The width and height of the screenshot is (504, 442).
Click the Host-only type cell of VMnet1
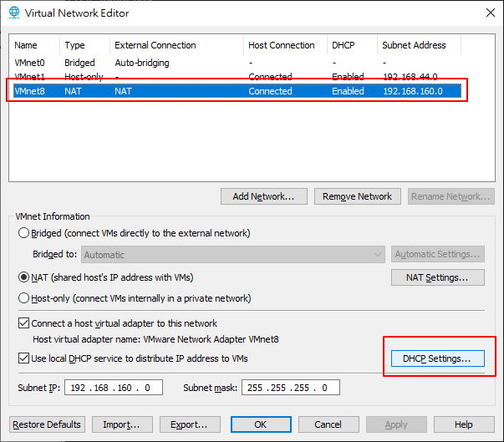[x=84, y=77]
